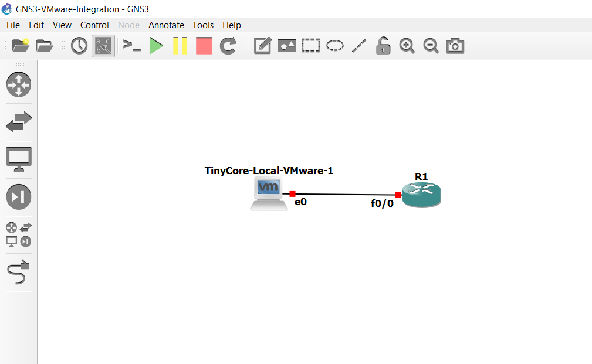Click the red status square near e0
The image size is (592, 364).
coord(292,194)
